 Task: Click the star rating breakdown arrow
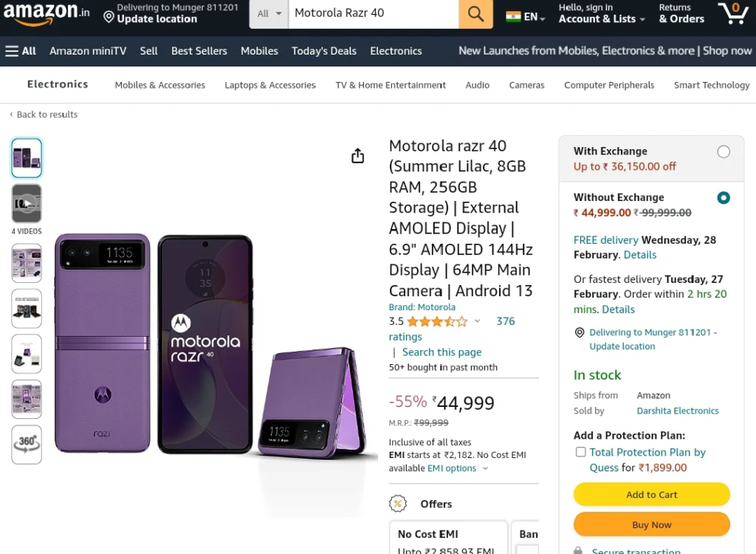click(x=477, y=321)
